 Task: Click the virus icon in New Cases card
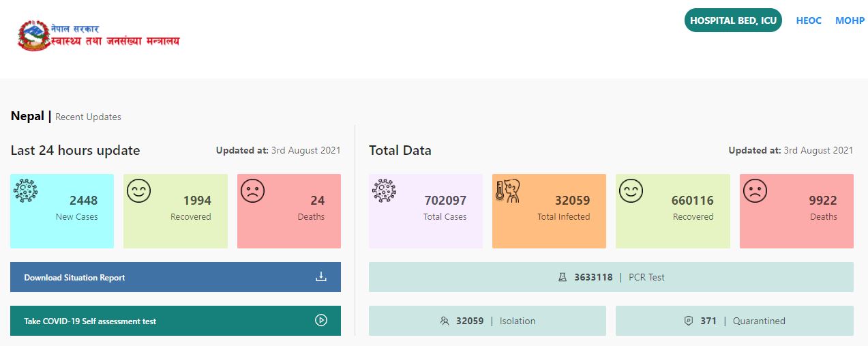coord(26,191)
